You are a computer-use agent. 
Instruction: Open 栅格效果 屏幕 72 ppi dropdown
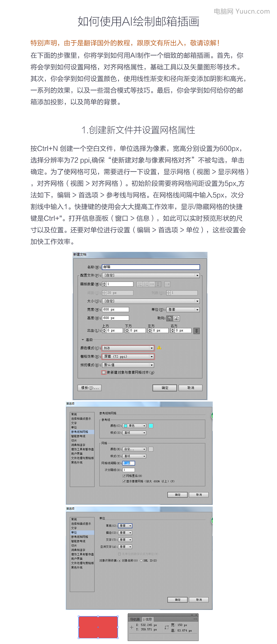click(x=128, y=357)
